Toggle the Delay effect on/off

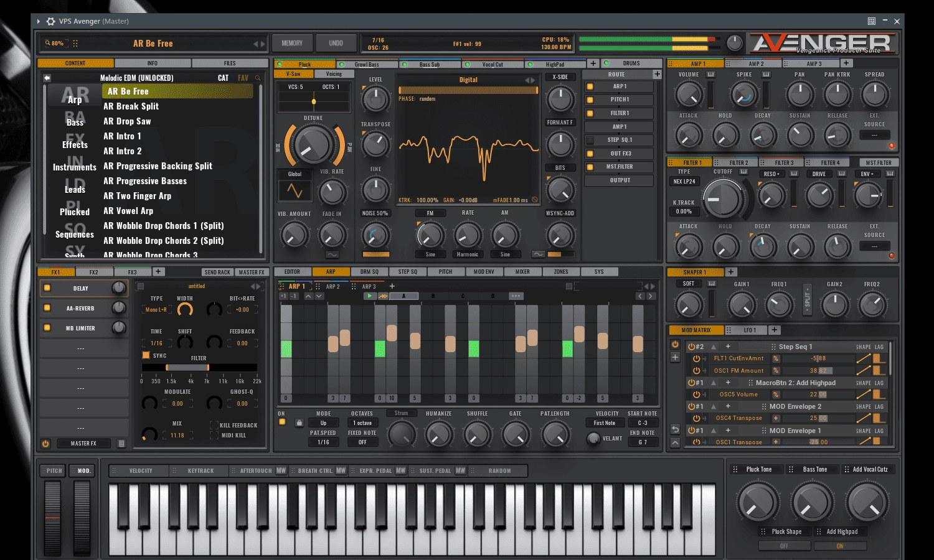tap(47, 288)
